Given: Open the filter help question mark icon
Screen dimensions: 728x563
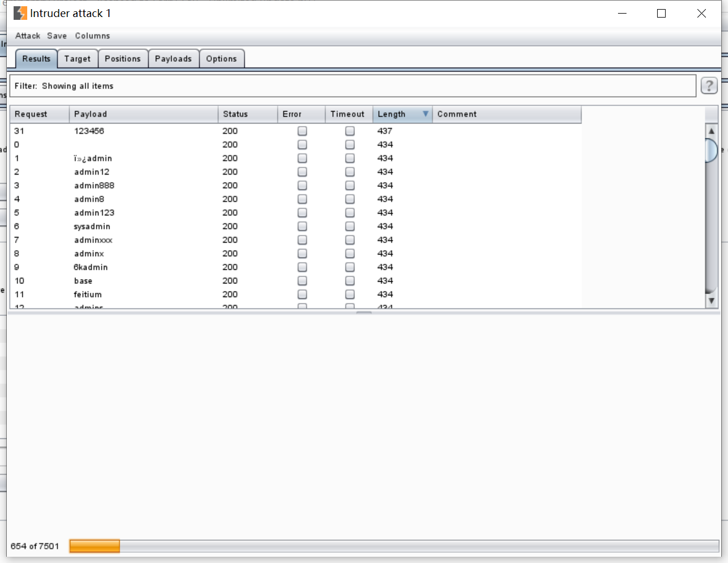Looking at the screenshot, I should pyautogui.click(x=709, y=86).
